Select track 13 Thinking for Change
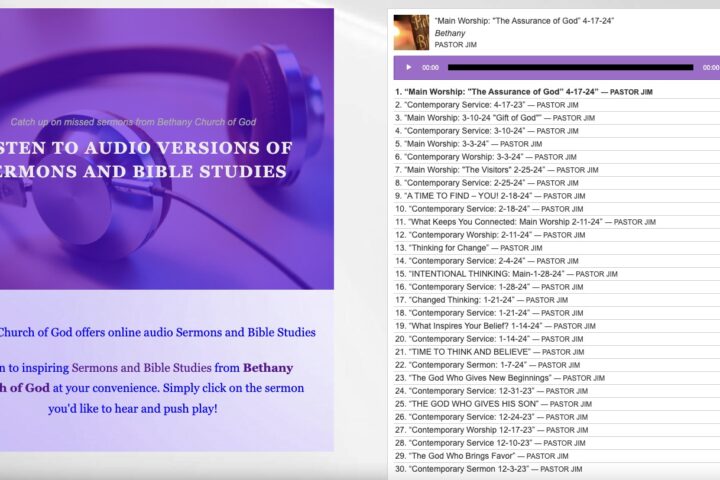 pyautogui.click(x=557, y=248)
